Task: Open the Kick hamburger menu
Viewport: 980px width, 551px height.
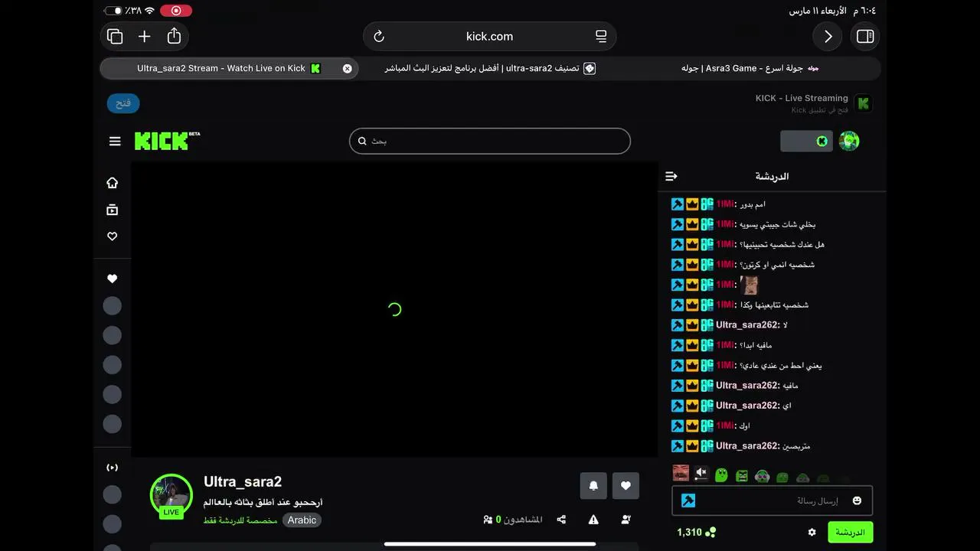Action: (115, 141)
